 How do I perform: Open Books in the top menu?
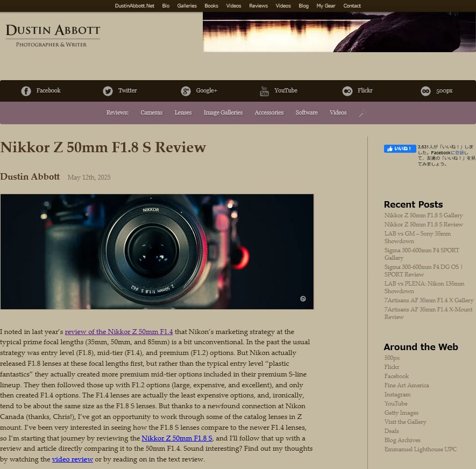click(x=211, y=6)
